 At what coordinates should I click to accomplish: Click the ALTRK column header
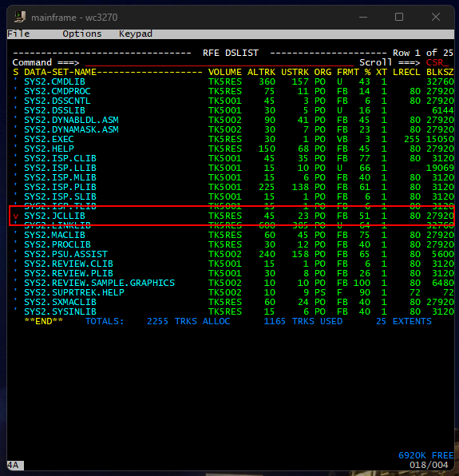[x=261, y=72]
